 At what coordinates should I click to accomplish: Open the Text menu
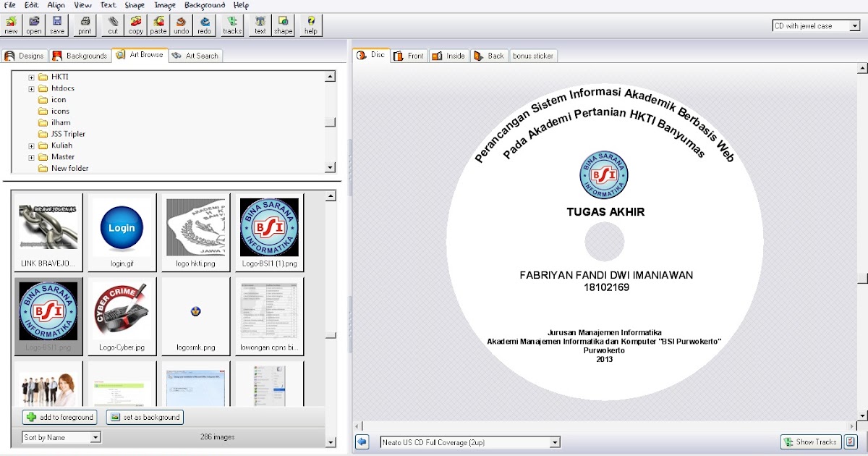pyautogui.click(x=108, y=5)
